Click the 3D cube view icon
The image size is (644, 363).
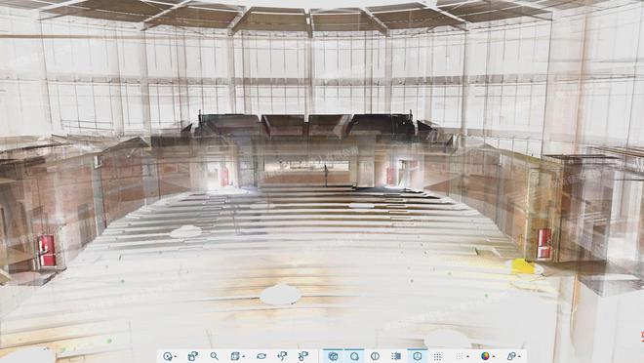[235, 356]
